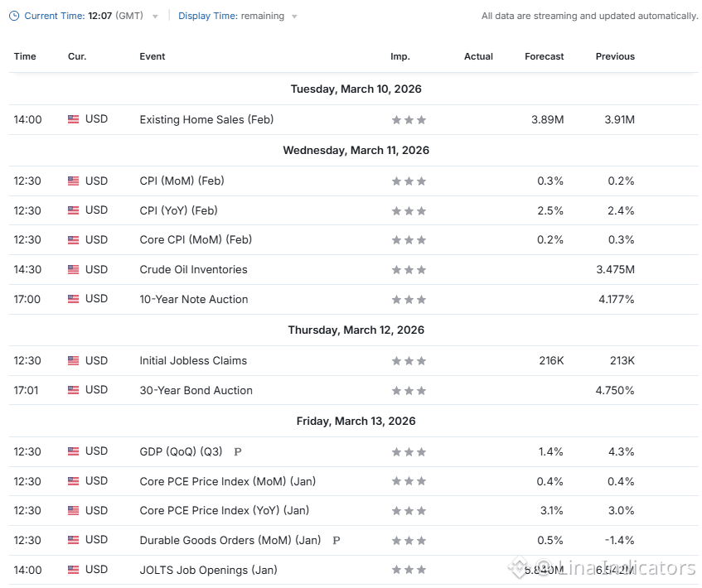Click the US flag in Existing Home Sales row
The image size is (702, 588).
coord(73,119)
